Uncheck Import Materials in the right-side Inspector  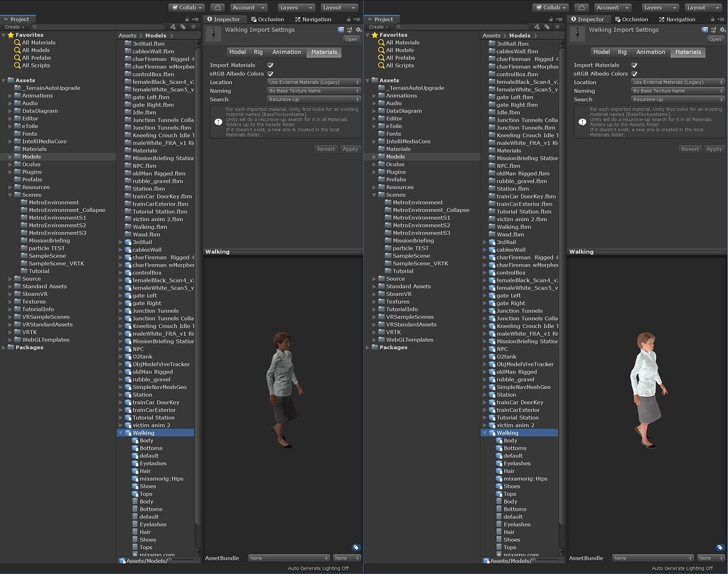tap(635, 65)
